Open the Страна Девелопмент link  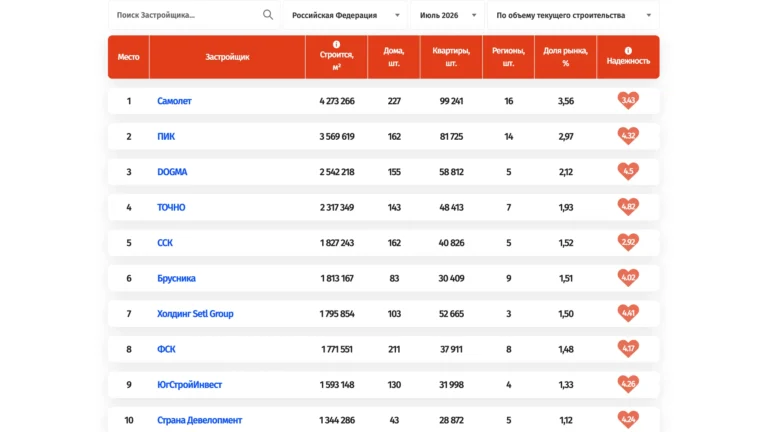click(199, 420)
